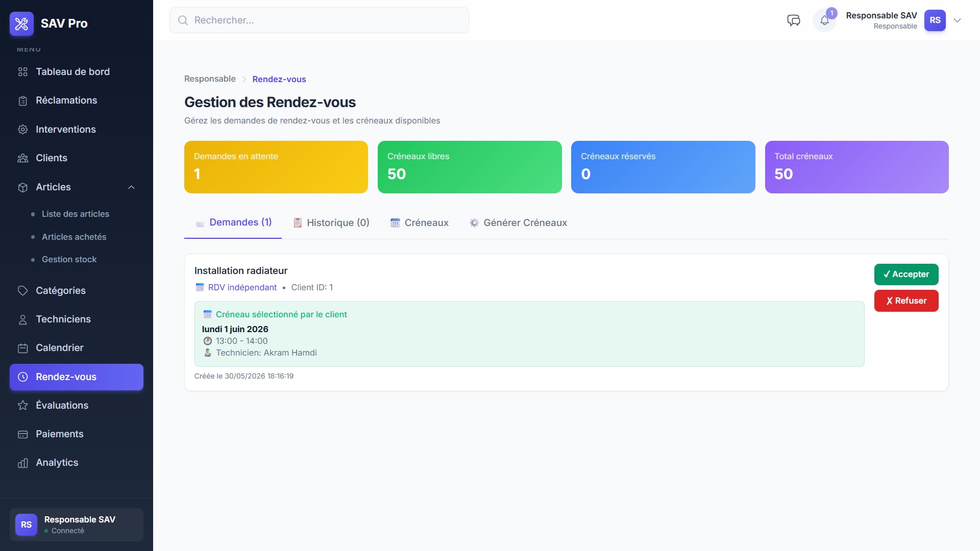980x551 pixels.
Task: Go to Catégories
Action: [77, 291]
